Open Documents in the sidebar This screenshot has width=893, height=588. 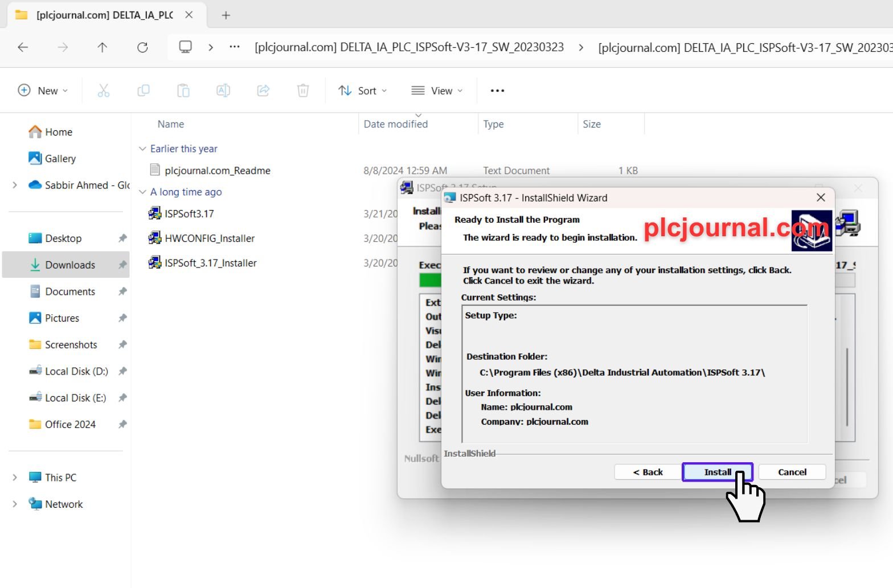tap(70, 291)
